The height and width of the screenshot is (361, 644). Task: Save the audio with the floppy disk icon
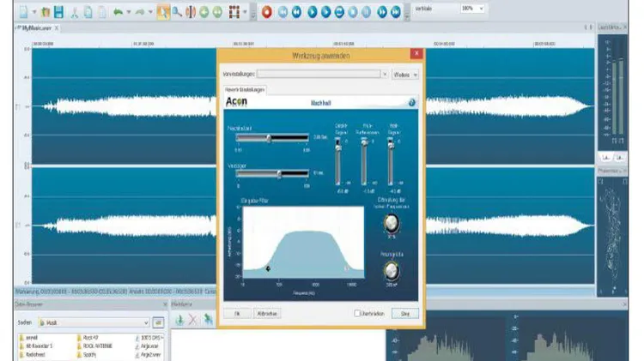click(58, 12)
